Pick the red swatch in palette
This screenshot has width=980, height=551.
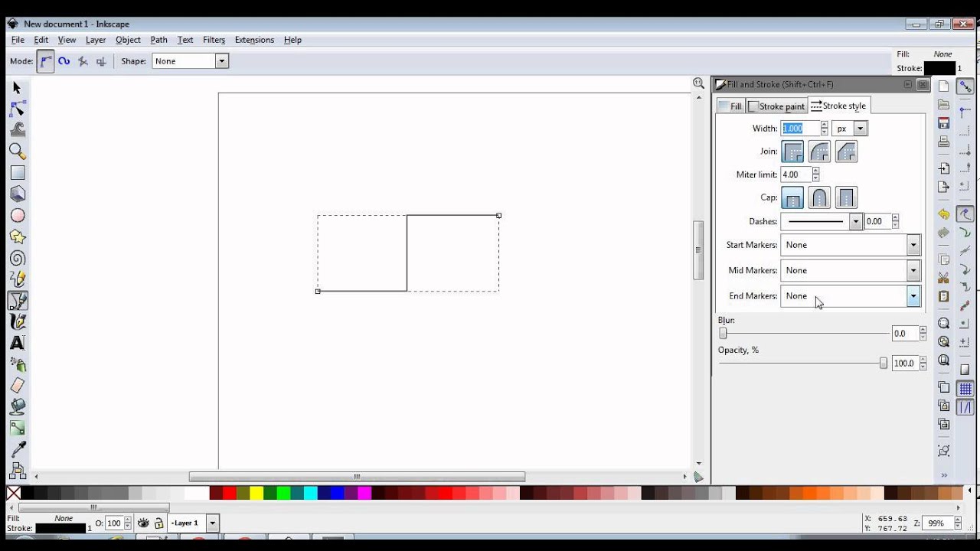click(229, 494)
